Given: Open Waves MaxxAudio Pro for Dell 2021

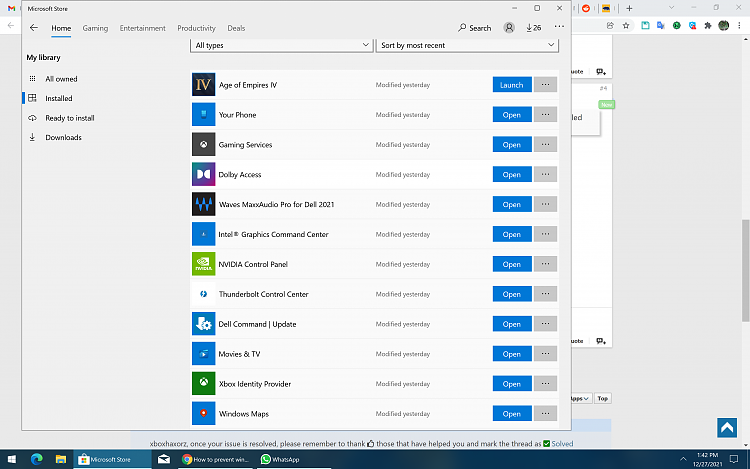Looking at the screenshot, I should (512, 204).
